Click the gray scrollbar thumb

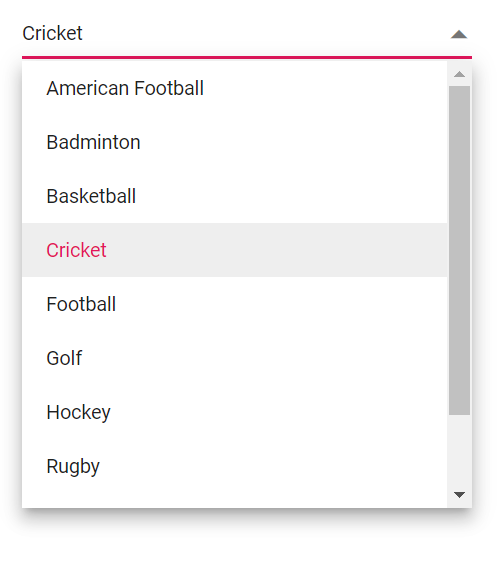coord(459,250)
